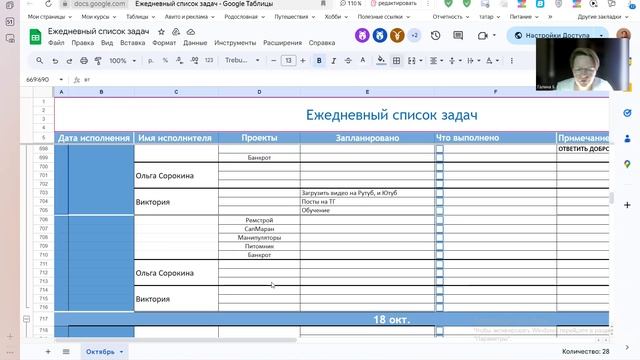
Task: Toggle strikethrough formatting
Action: click(x=348, y=60)
